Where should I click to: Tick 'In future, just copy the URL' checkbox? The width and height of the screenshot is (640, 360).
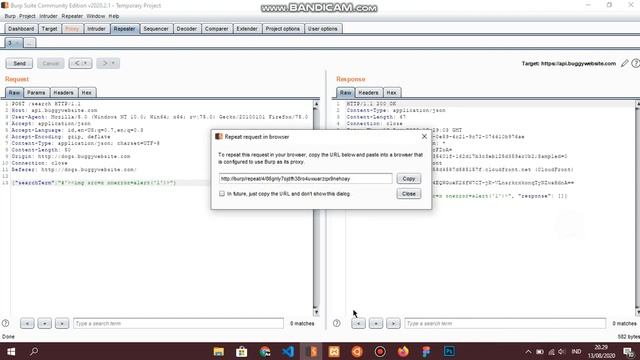[x=222, y=193]
